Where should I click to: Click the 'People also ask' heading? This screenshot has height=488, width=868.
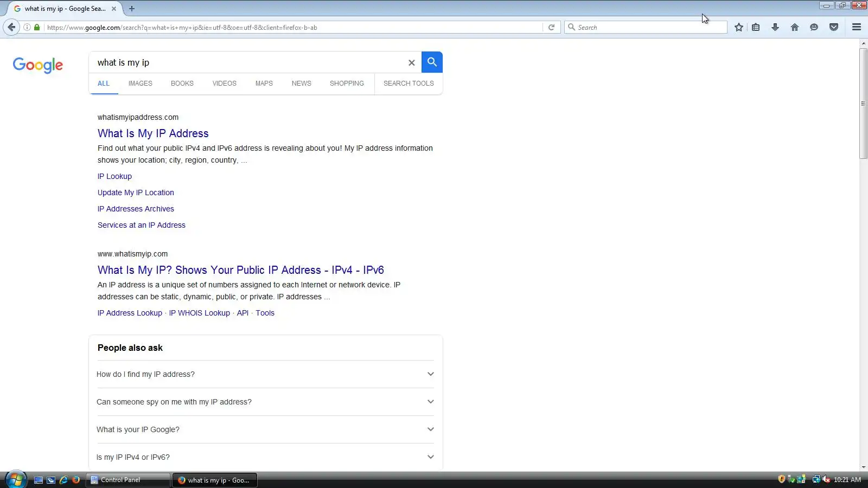(130, 348)
